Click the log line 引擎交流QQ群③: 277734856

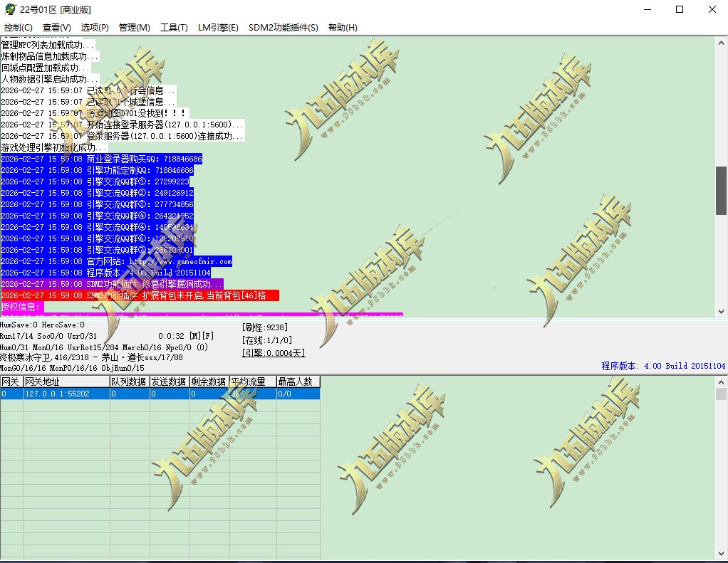pos(98,204)
